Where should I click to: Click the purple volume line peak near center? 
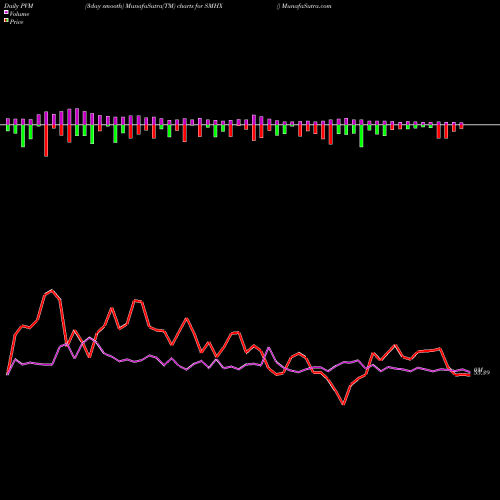click(x=269, y=348)
